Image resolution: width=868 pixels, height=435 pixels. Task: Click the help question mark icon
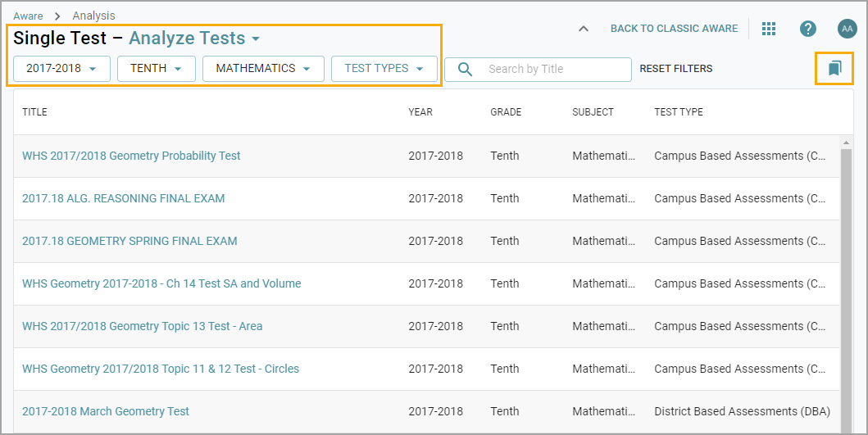tap(807, 29)
